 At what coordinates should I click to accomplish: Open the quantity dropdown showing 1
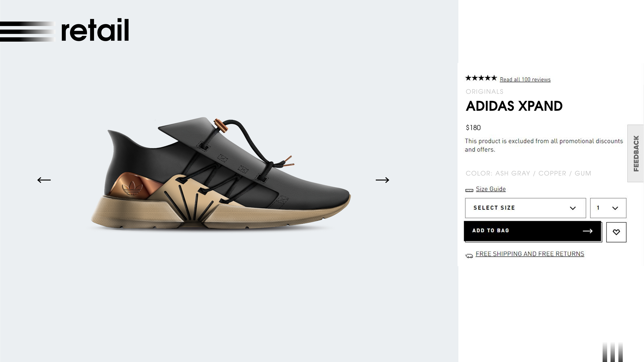tap(608, 208)
